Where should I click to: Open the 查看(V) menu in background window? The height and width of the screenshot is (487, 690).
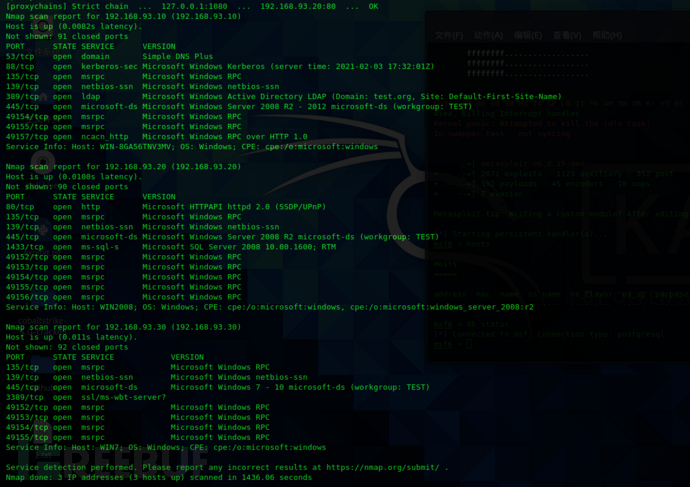pos(567,35)
